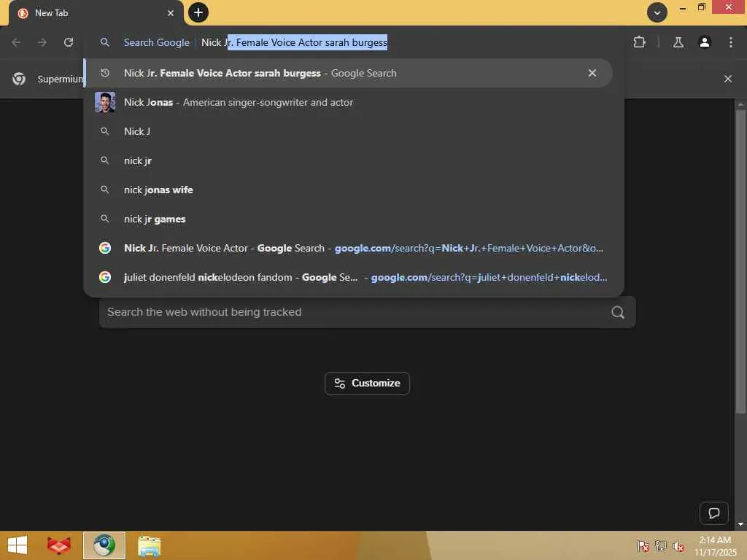Image resolution: width=747 pixels, height=560 pixels.
Task: Select the 'nick jr games' suggestion
Action: [354, 219]
